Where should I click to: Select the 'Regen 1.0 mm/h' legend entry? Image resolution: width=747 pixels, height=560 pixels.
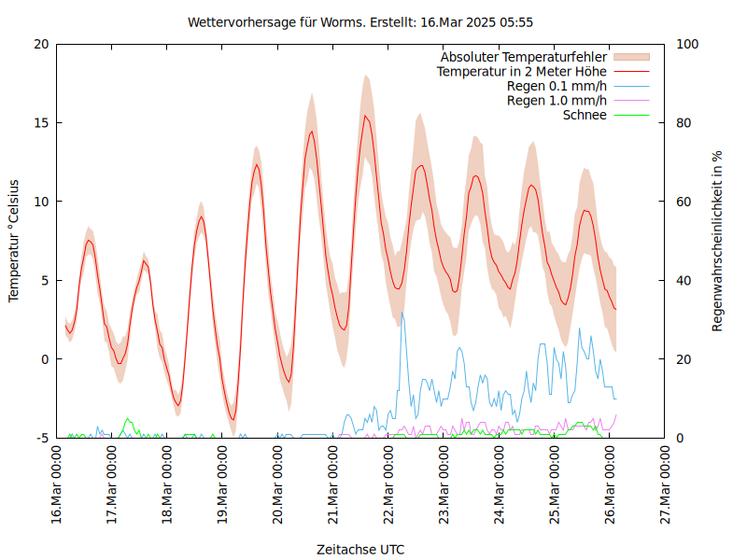pyautogui.click(x=557, y=101)
